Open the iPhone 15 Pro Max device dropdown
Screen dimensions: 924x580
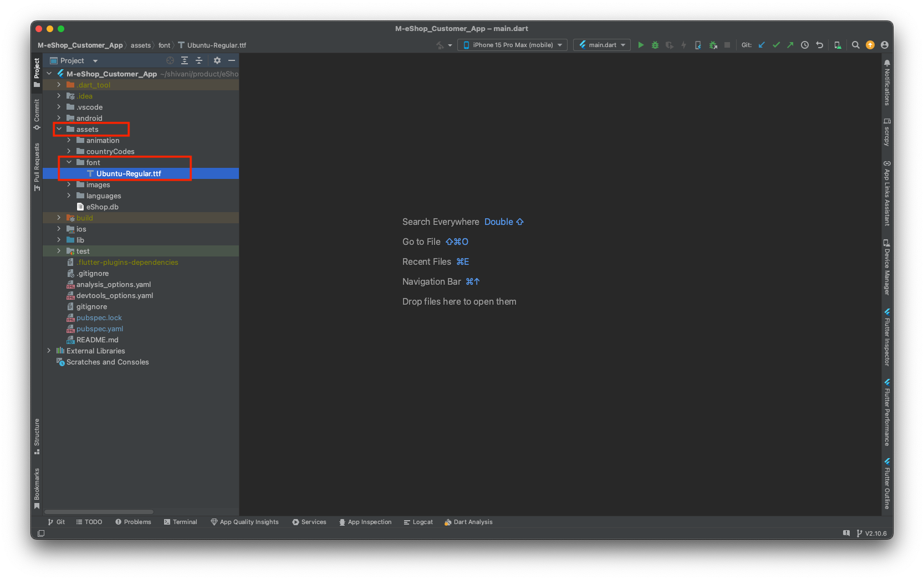(513, 45)
